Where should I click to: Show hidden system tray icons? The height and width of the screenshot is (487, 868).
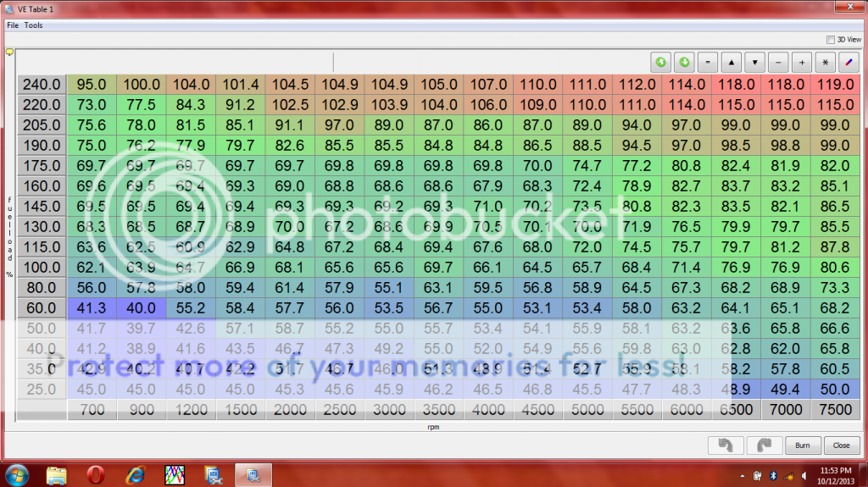coord(745,474)
